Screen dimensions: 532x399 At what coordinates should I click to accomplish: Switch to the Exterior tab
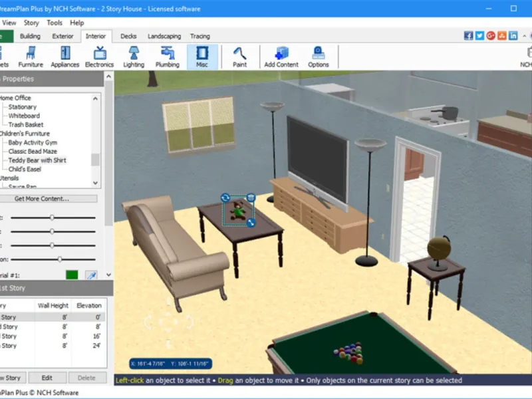[63, 37]
